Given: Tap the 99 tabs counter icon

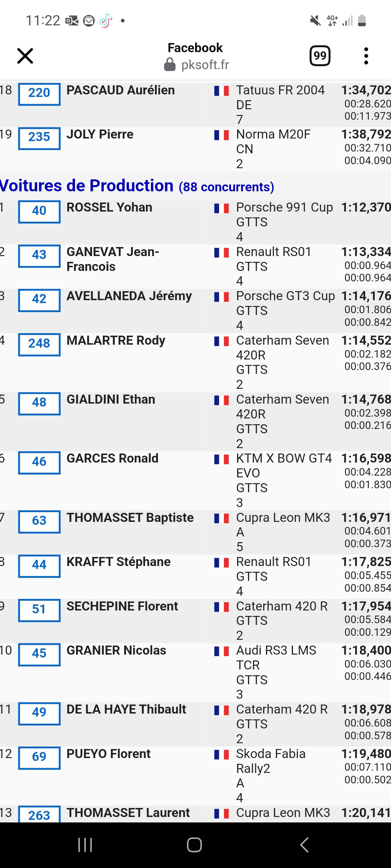Looking at the screenshot, I should point(320,56).
